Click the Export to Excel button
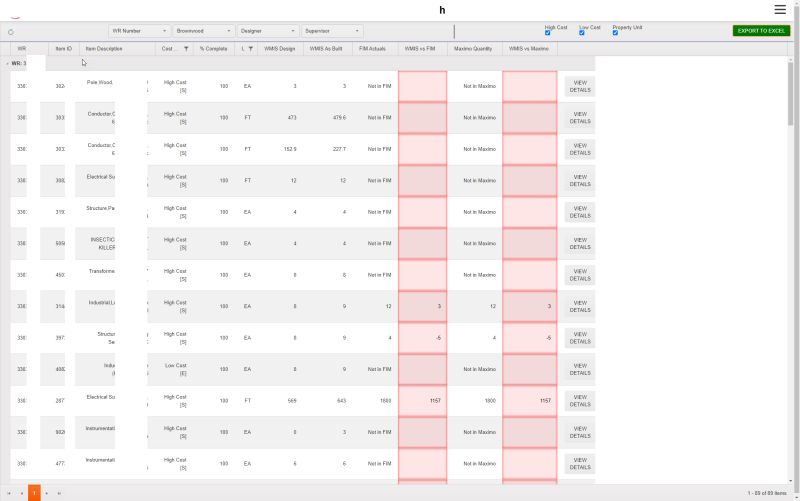 click(761, 31)
